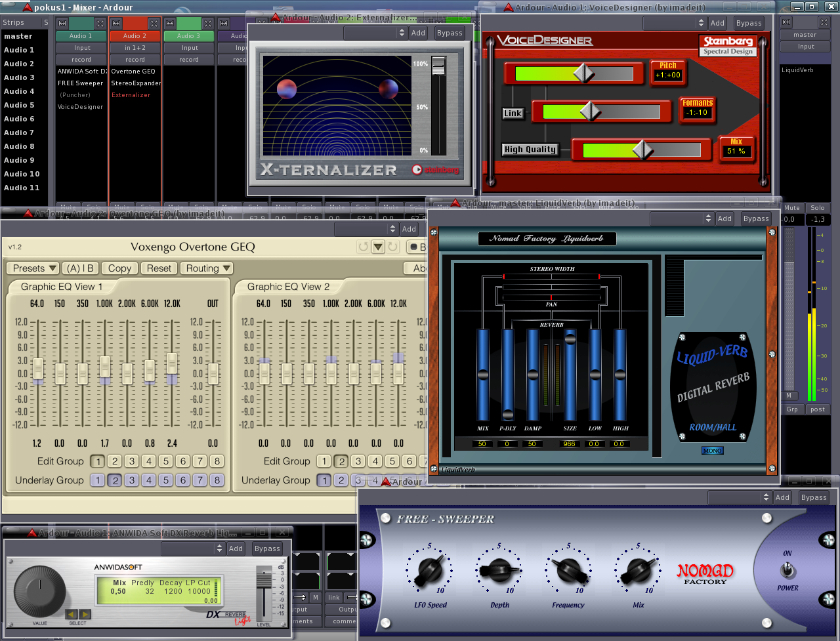Click the (A) I B compare button
This screenshot has height=641, width=840.
pyautogui.click(x=81, y=268)
